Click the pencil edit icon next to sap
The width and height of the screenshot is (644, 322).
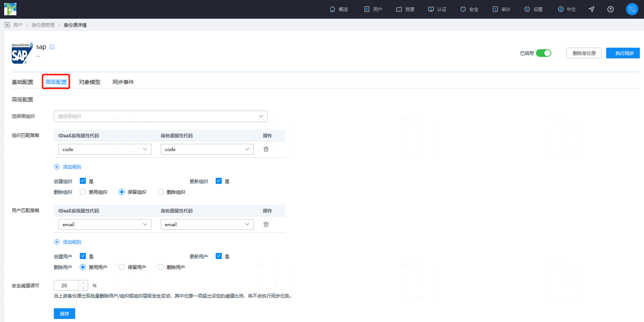[x=52, y=47]
